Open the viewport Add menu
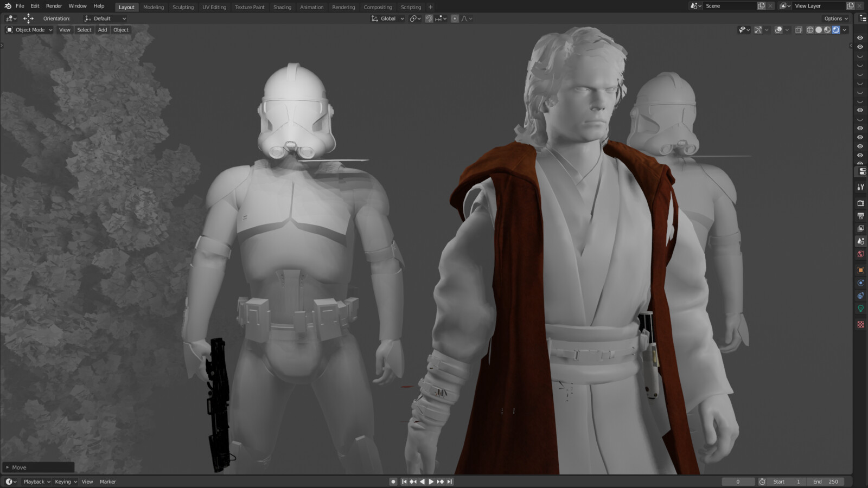This screenshot has width=868, height=488. coord(103,30)
